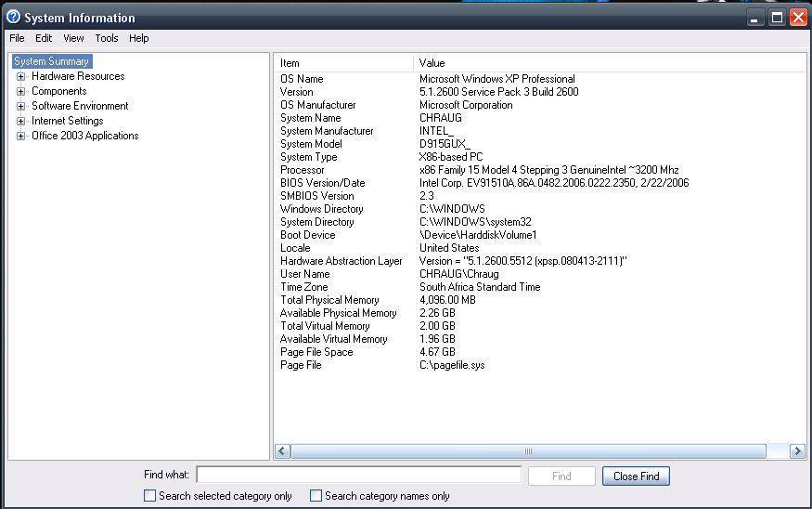The height and width of the screenshot is (509, 812).
Task: Open the Help menu
Action: [x=139, y=38]
